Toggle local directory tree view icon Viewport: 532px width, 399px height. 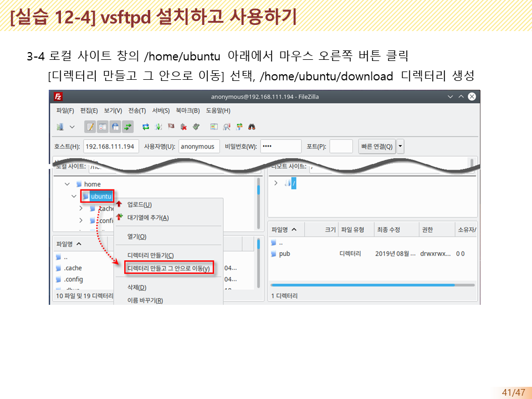[103, 127]
